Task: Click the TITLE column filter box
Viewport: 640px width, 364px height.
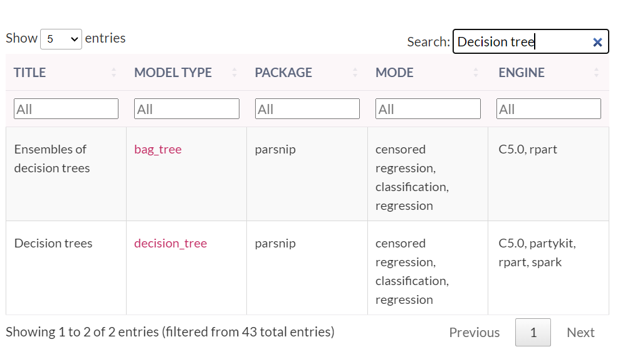Action: click(66, 109)
